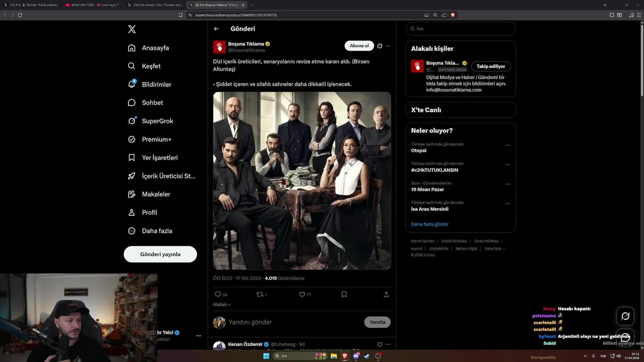Open Profil person icon
This screenshot has height=362, width=644.
click(x=132, y=212)
